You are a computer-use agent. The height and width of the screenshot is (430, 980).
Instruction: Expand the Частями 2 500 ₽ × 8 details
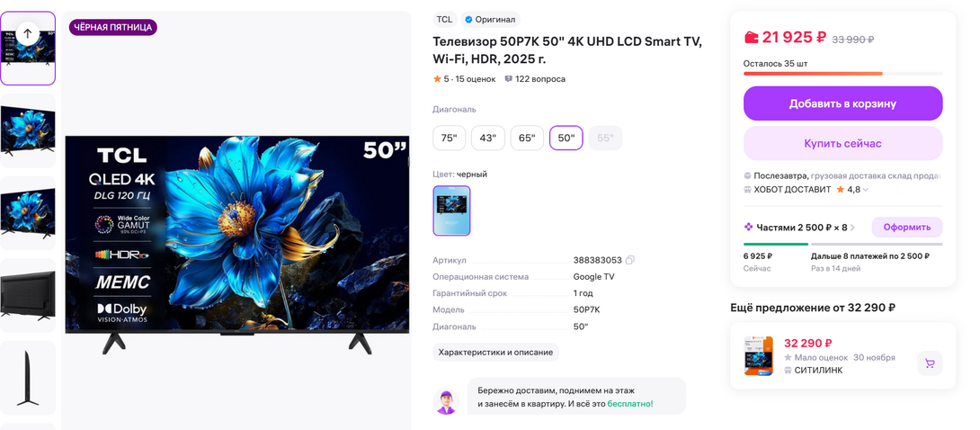799,228
